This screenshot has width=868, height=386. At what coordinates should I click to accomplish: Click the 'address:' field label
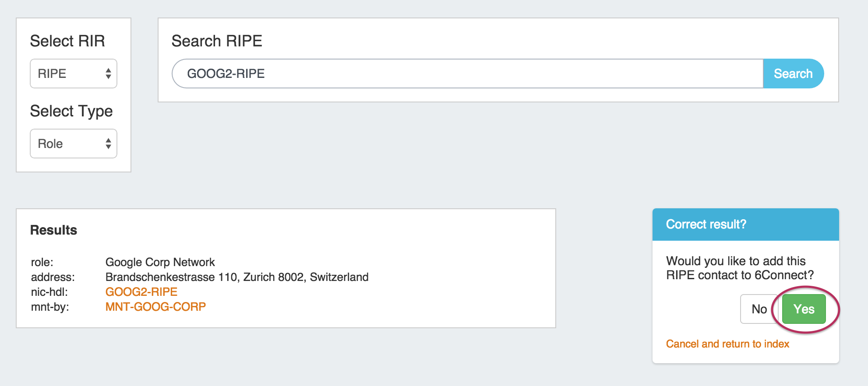click(53, 277)
